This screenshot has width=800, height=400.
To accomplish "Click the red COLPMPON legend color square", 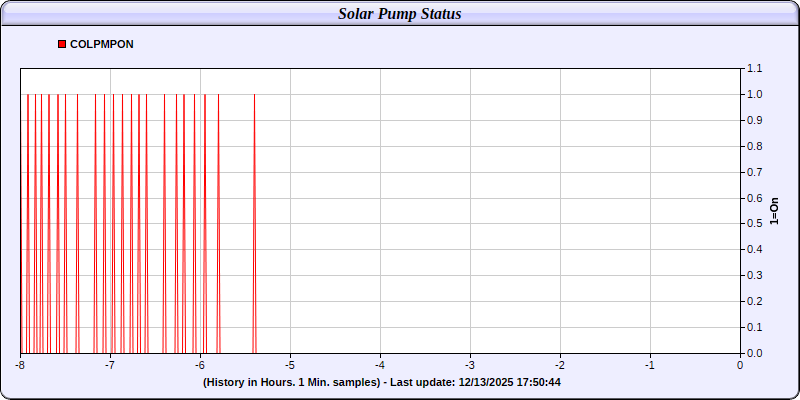I will coord(62,45).
